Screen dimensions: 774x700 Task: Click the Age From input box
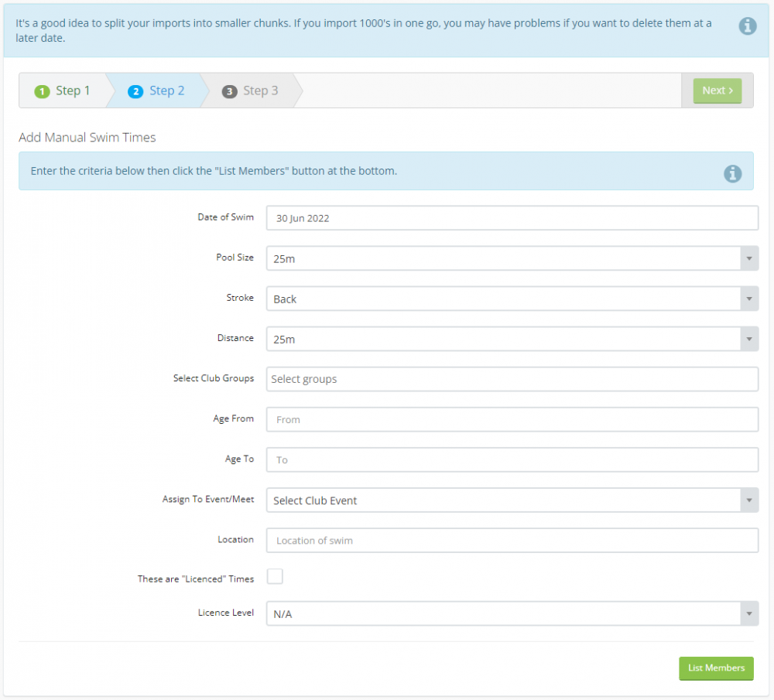coord(512,419)
